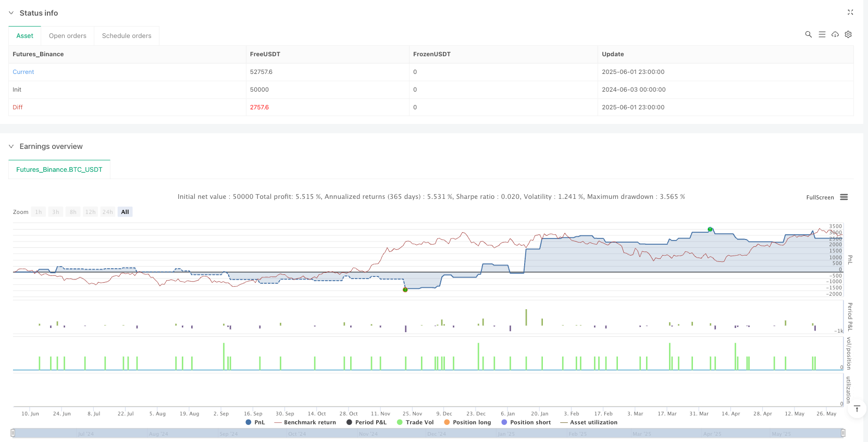Screen dimensions: 868x442
Task: Open the settings gear icon
Action: 848,34
